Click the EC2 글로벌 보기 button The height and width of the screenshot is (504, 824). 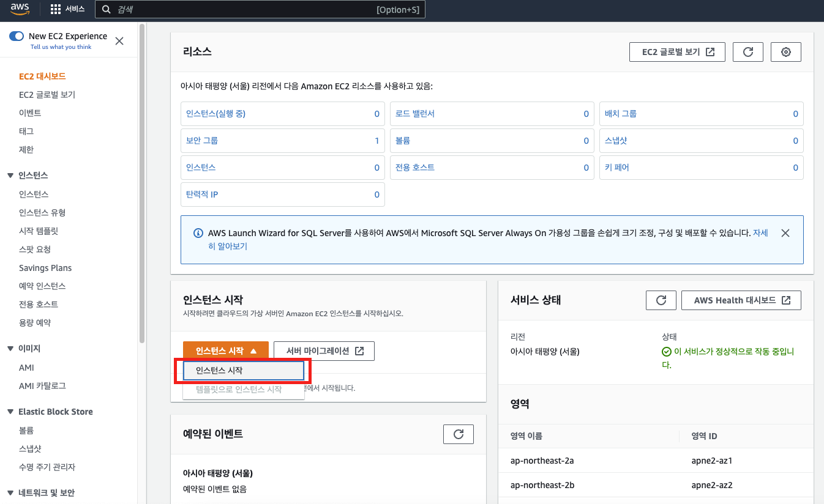click(677, 52)
